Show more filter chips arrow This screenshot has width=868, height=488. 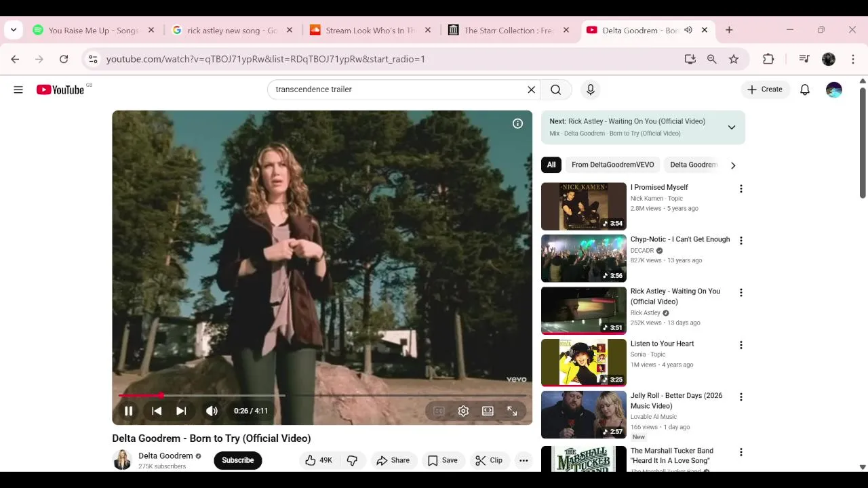733,165
